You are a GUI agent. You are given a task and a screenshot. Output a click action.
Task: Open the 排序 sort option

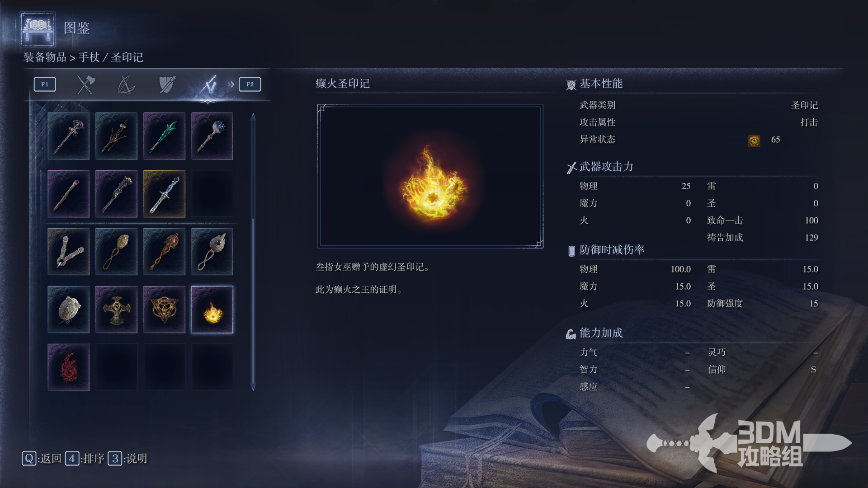[x=85, y=459]
